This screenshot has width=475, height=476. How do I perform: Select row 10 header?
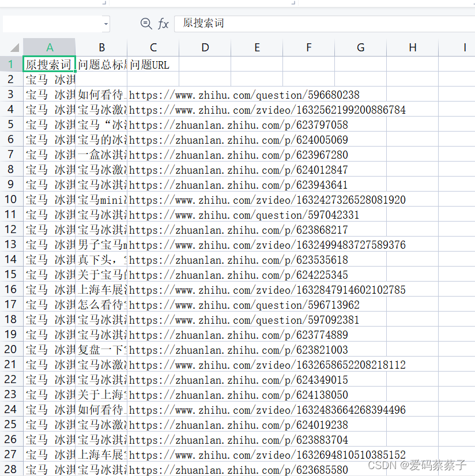(x=11, y=199)
